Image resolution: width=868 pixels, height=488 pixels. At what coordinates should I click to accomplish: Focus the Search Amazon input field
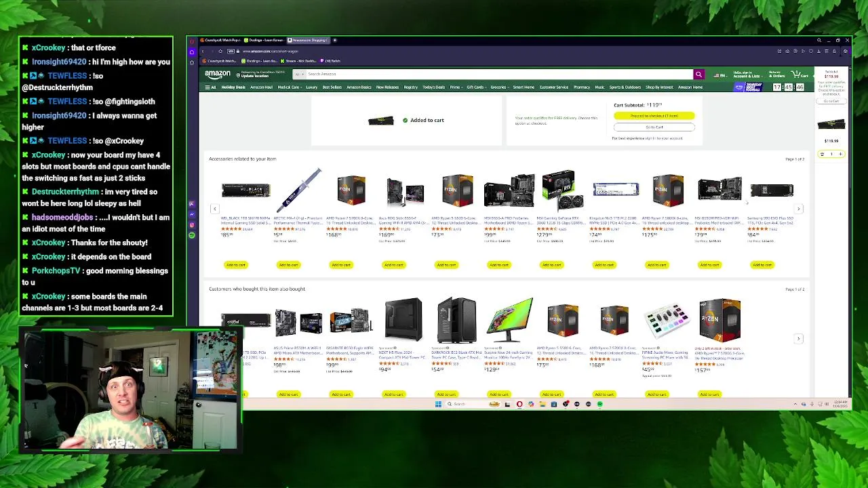[498, 75]
